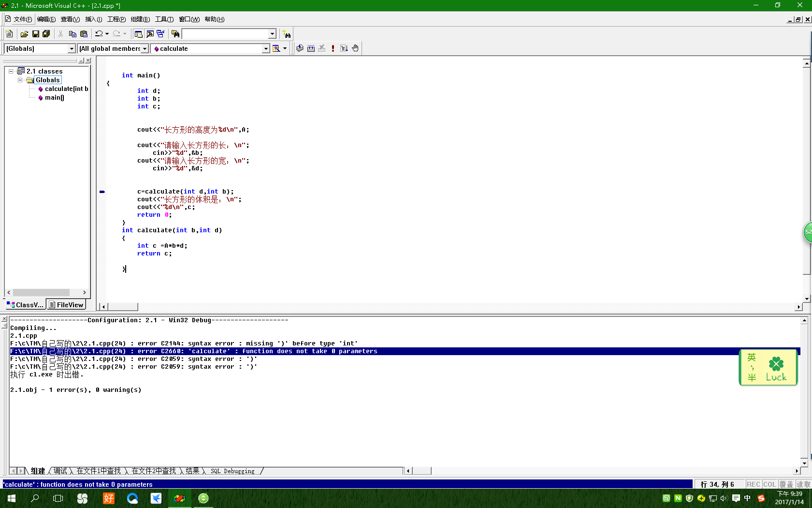
Task: Collapse the 2.1 classes tree node
Action: tap(11, 71)
